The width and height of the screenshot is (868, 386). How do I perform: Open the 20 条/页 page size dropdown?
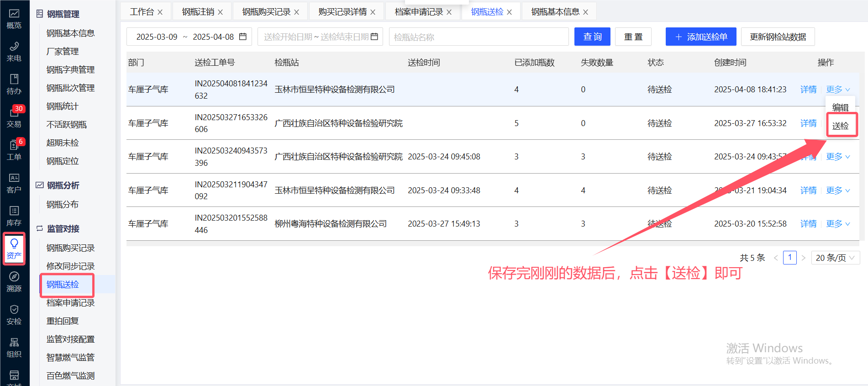click(x=835, y=258)
